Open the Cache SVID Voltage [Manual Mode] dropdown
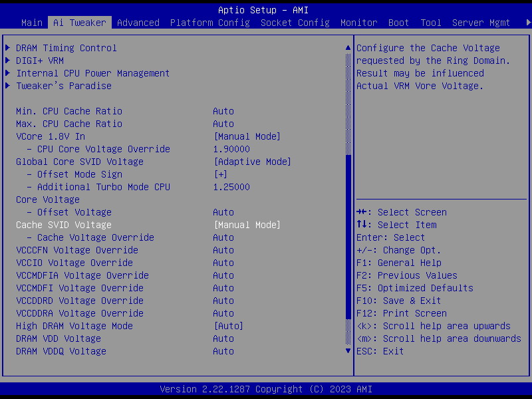 click(x=247, y=225)
